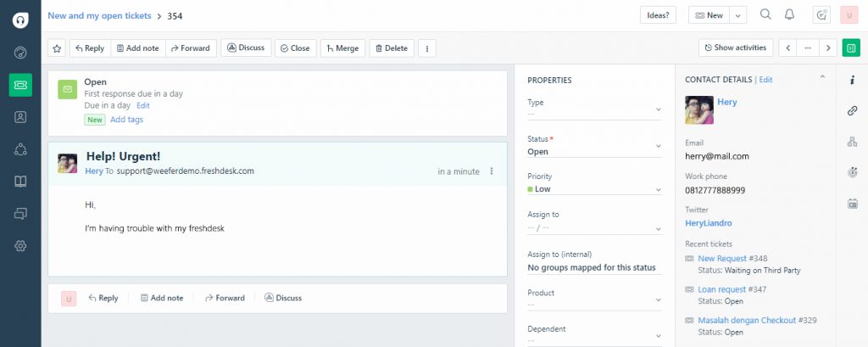Click Forward in the top toolbar
868x347 pixels.
pyautogui.click(x=191, y=48)
